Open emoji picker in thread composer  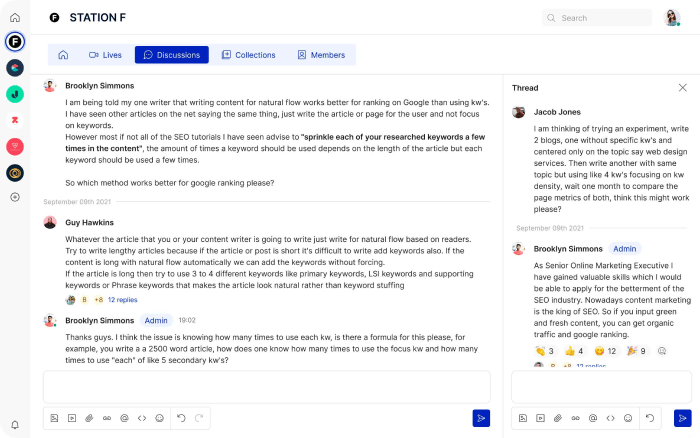click(x=627, y=418)
